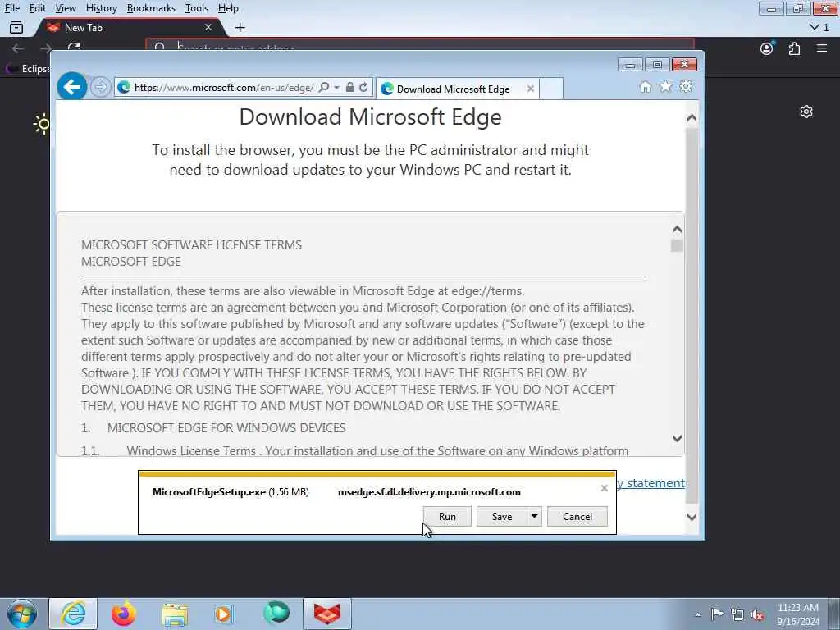Open the Windows Start menu orb
The width and height of the screenshot is (840, 630).
click(x=22, y=614)
